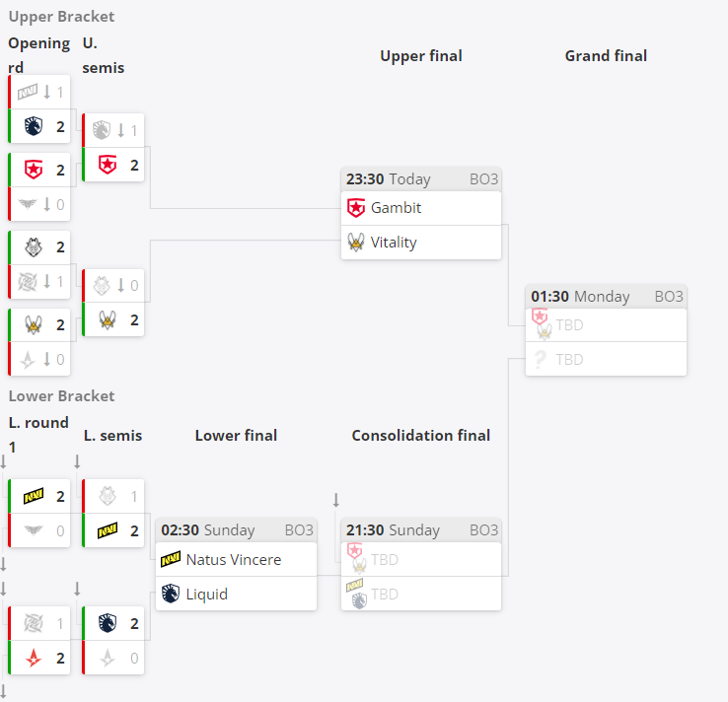728x702 pixels.
Task: Click Vitality logo in Upper final match
Action: point(356,243)
